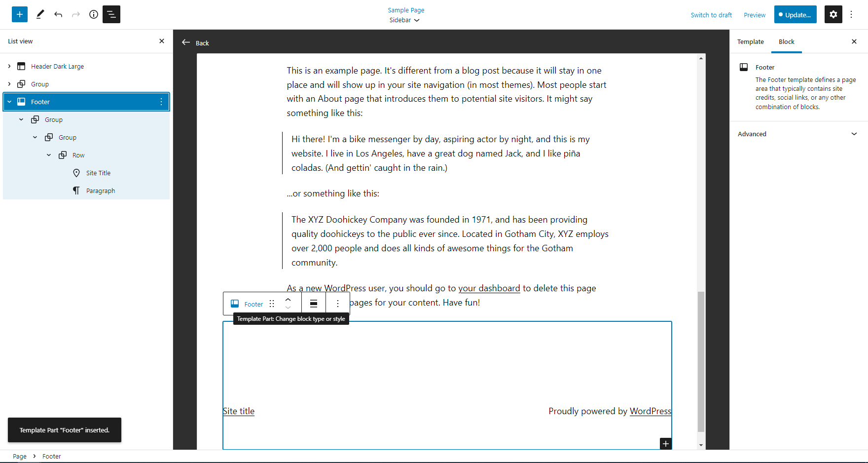Screen dimensions: 868x463
Task: Open the document Details info icon
Action: 94,14
